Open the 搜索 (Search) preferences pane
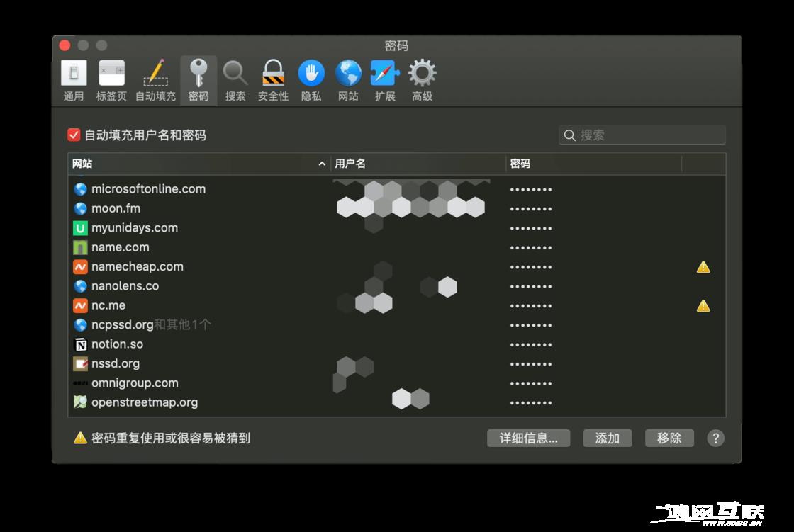Screen dimensions: 794x532 pos(235,81)
